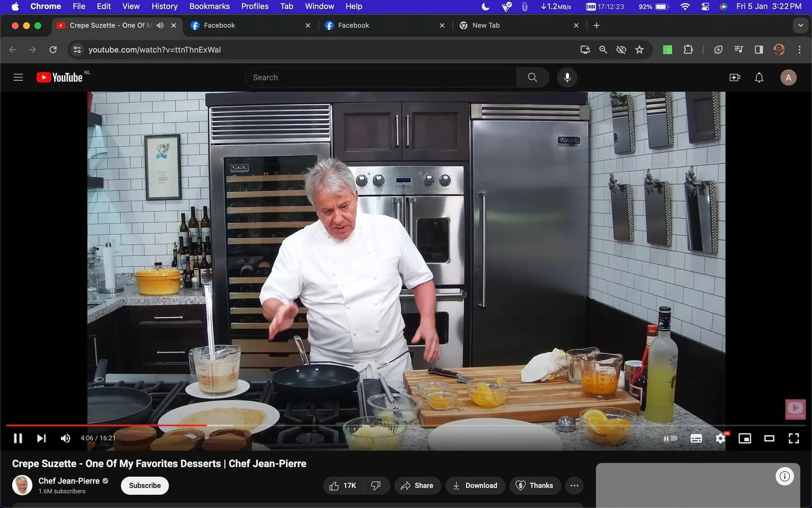The height and width of the screenshot is (508, 812).
Task: Install or cast screen icon in address bar
Action: [585, 50]
